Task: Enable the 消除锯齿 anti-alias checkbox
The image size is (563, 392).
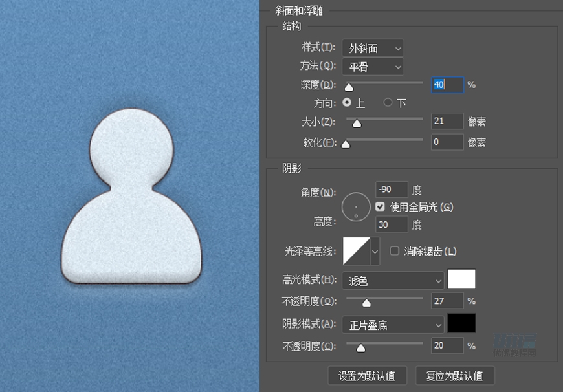Action: (x=395, y=250)
